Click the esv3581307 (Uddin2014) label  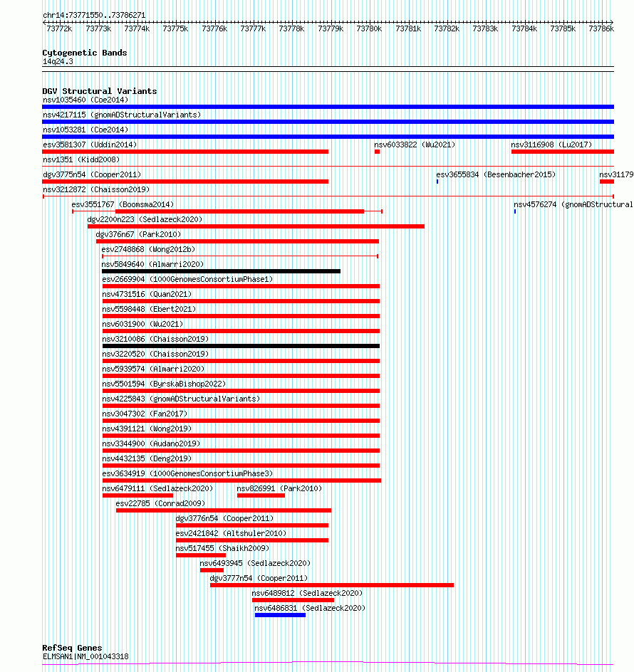pos(90,145)
